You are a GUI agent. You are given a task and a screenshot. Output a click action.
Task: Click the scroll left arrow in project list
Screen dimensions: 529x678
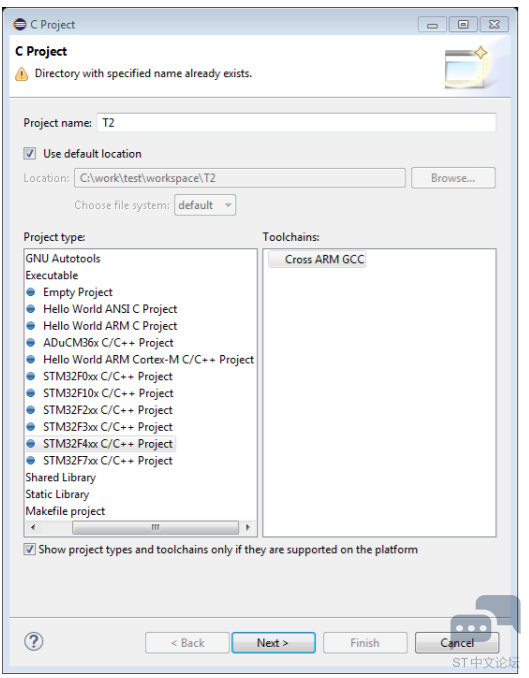pos(33,528)
